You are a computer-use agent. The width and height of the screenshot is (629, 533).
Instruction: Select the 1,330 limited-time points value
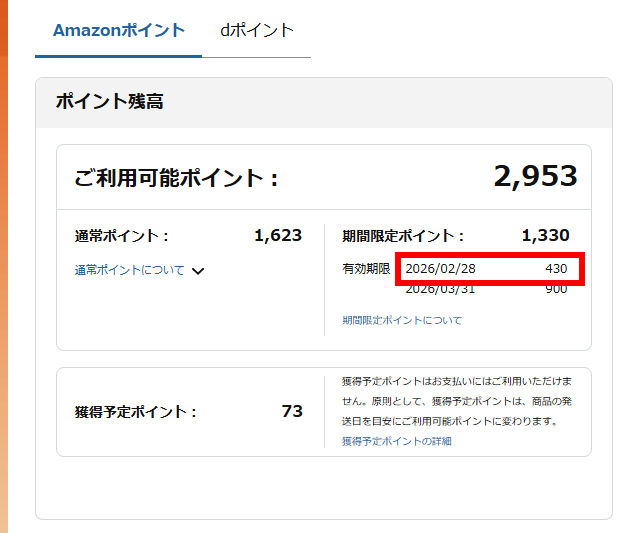pos(545,236)
